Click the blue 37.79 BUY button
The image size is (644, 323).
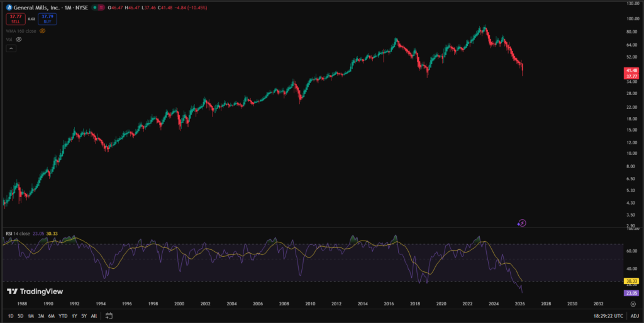[47, 19]
